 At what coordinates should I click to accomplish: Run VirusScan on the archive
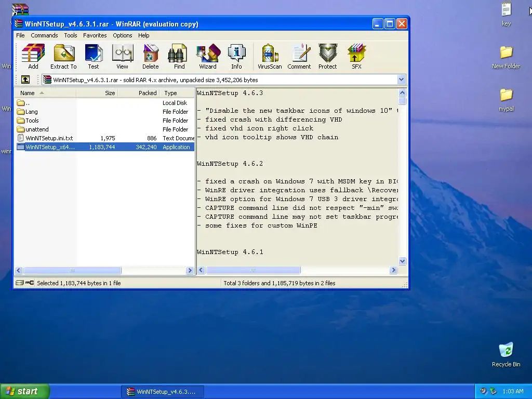[270, 57]
